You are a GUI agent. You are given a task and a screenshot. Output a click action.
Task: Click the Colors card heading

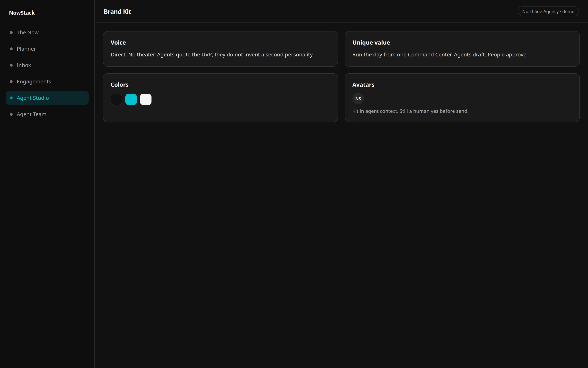click(120, 85)
